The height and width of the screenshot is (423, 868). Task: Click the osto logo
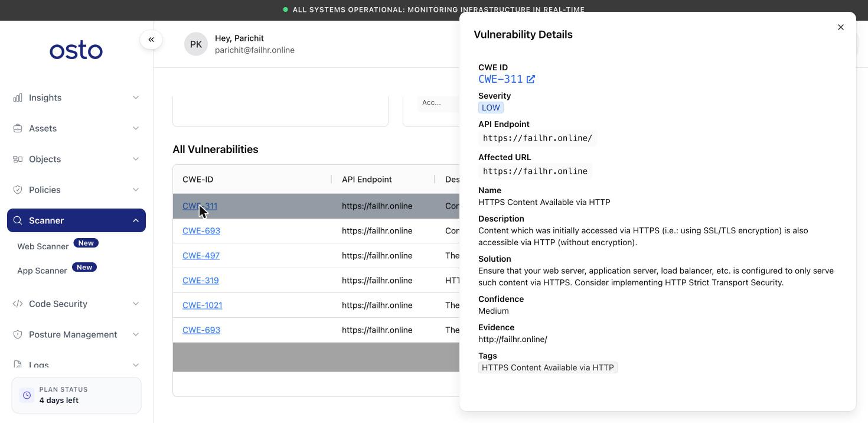tap(76, 51)
